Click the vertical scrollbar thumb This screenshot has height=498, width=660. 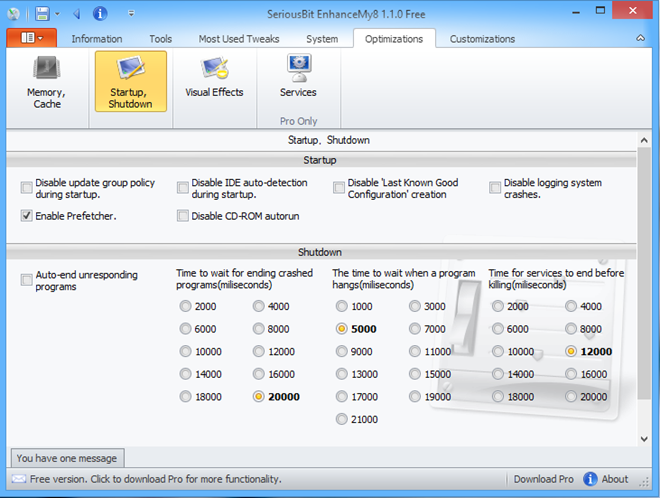point(644,273)
